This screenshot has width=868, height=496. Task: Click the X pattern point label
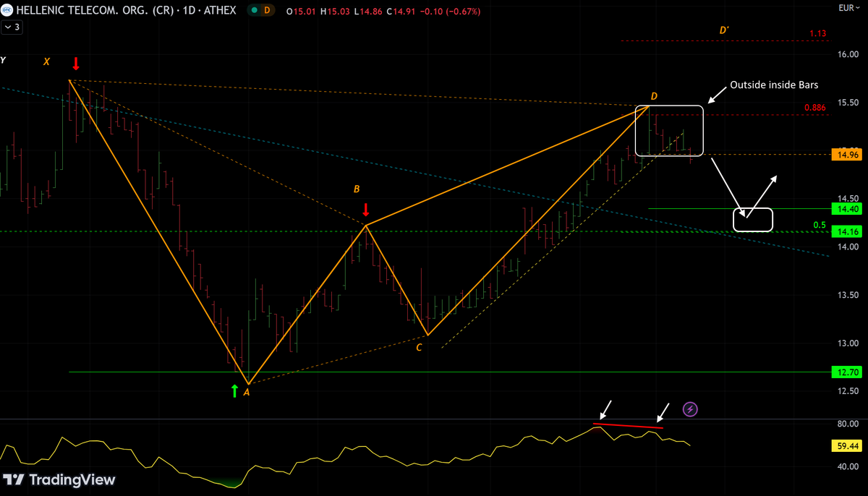47,62
